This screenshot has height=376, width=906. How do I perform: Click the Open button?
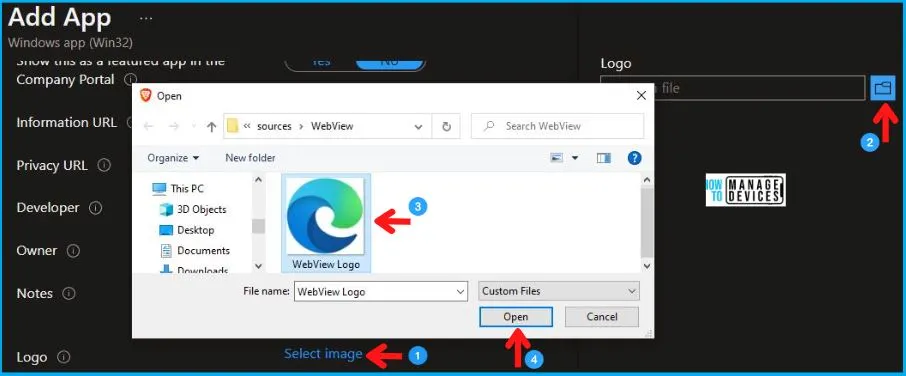(515, 317)
